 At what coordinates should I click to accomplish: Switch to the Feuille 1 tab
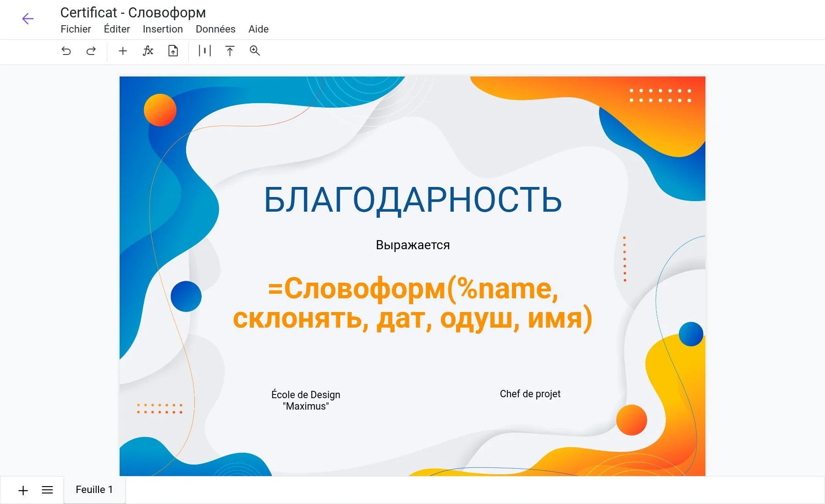94,490
